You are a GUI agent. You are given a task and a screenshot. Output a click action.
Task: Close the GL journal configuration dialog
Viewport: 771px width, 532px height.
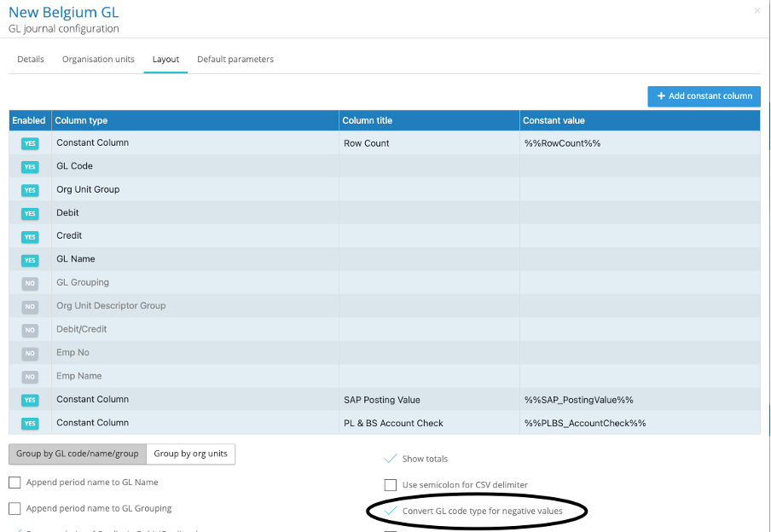pyautogui.click(x=757, y=11)
